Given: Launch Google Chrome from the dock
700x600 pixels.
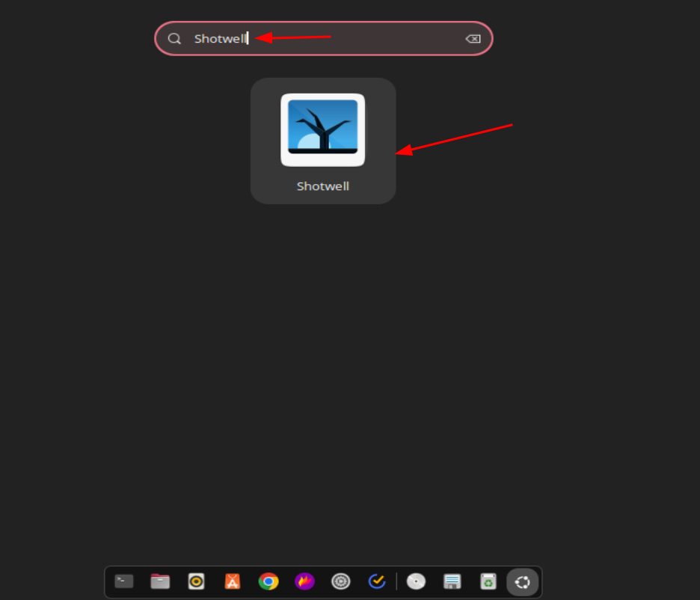Looking at the screenshot, I should tap(268, 582).
